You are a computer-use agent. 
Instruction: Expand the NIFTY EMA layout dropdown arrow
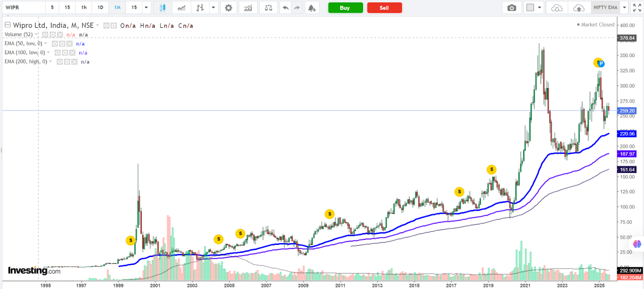coord(624,8)
